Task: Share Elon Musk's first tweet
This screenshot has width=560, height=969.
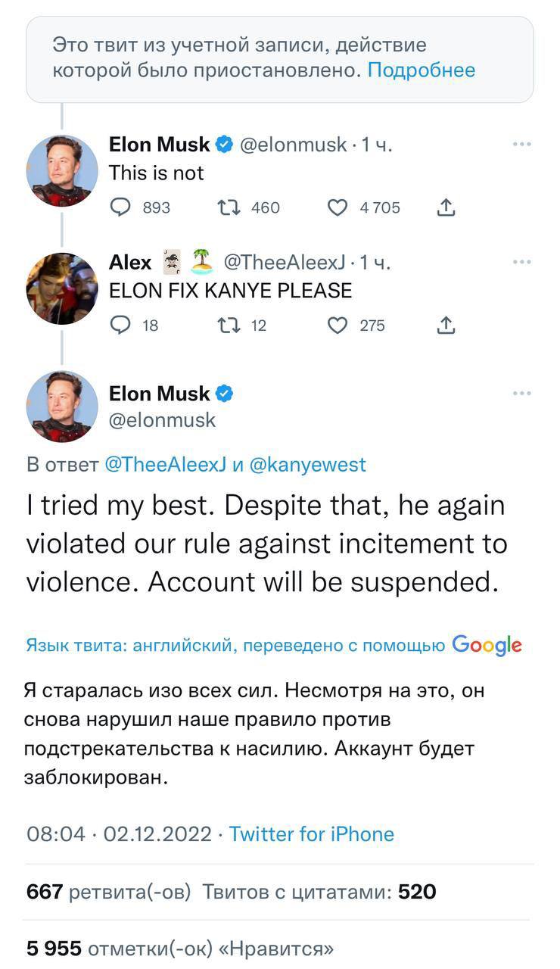Action: click(x=445, y=207)
